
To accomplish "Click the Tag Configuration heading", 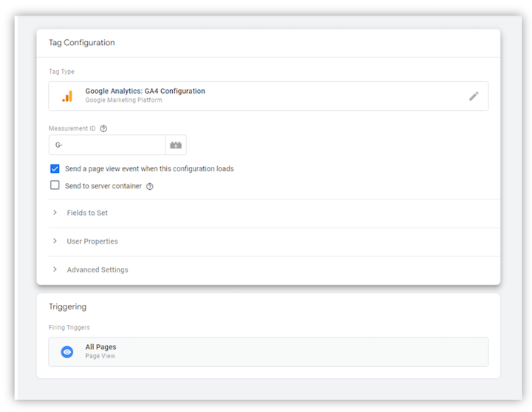I will tap(82, 43).
